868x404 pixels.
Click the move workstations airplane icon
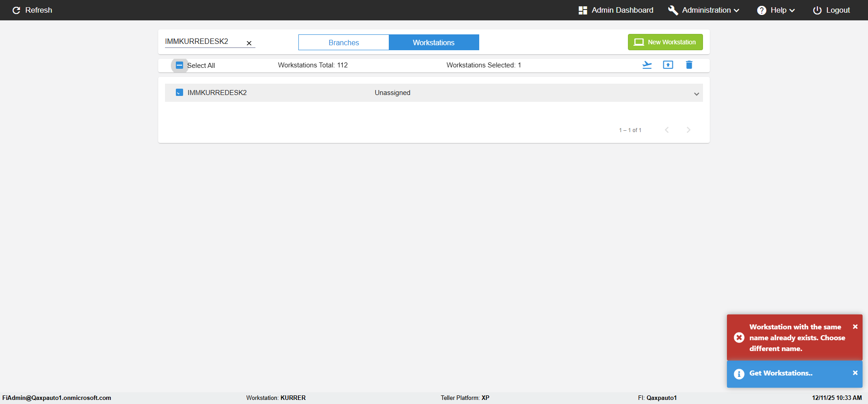coord(647,65)
